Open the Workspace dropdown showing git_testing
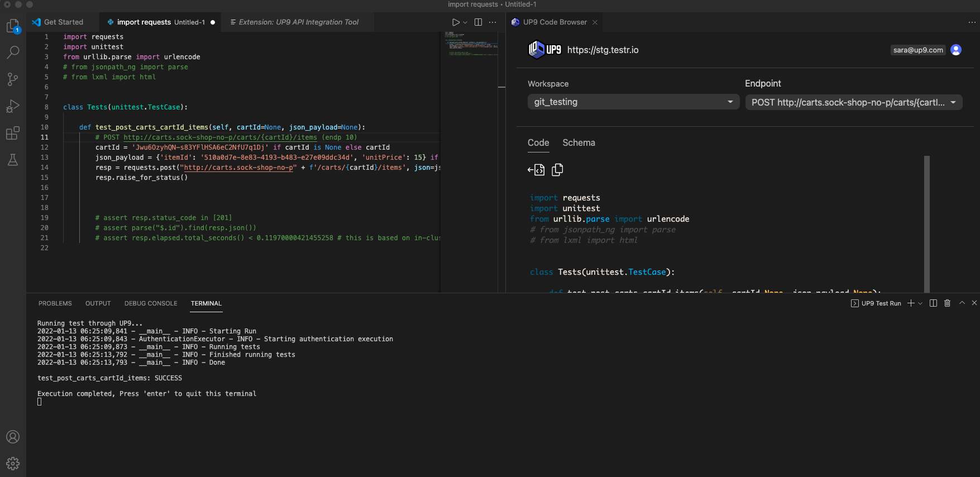The width and height of the screenshot is (980, 477). coord(633,102)
